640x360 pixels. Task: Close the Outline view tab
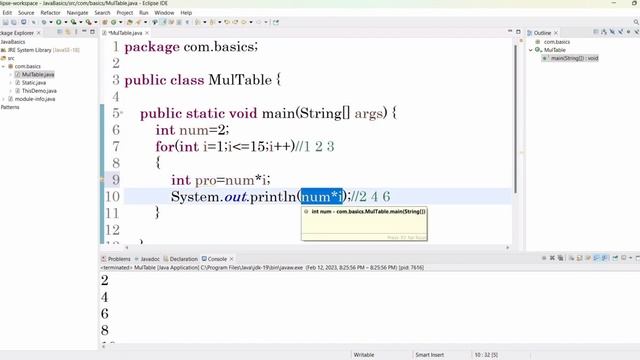(556, 33)
